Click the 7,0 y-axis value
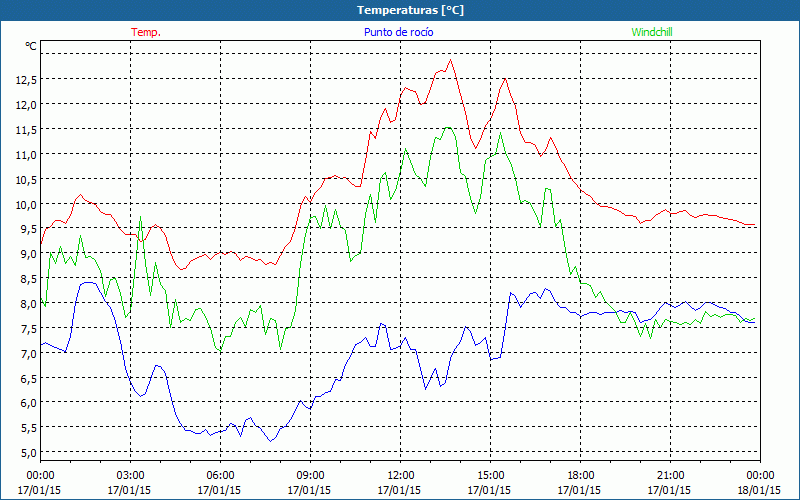The width and height of the screenshot is (800, 500). click(28, 353)
